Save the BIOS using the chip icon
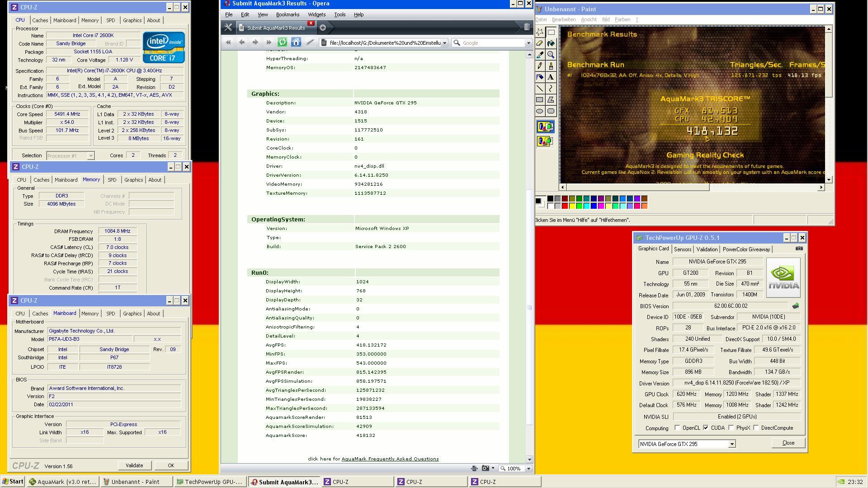868x488 pixels. tap(796, 306)
